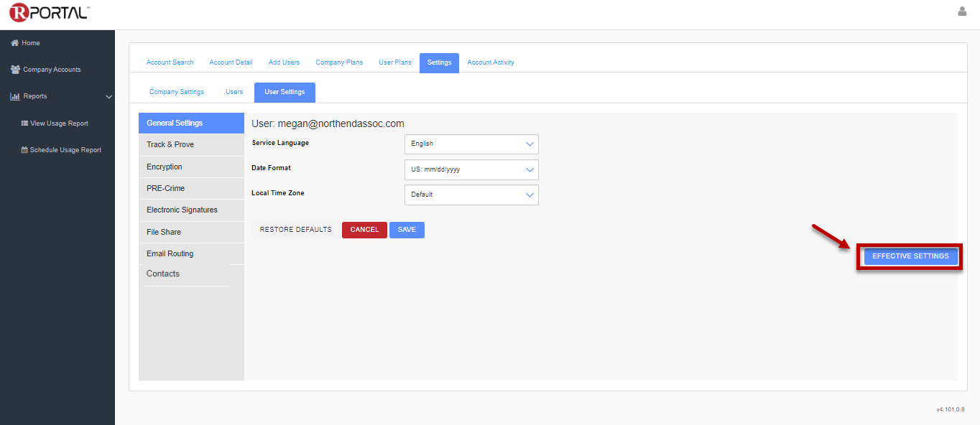Click the Home house icon
Screen dimensions: 980x425
[x=14, y=43]
